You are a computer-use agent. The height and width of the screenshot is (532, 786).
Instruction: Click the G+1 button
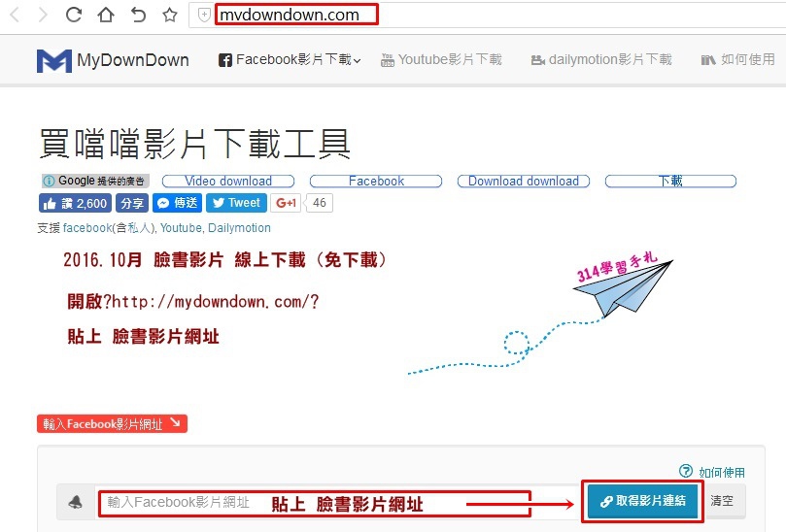click(286, 203)
